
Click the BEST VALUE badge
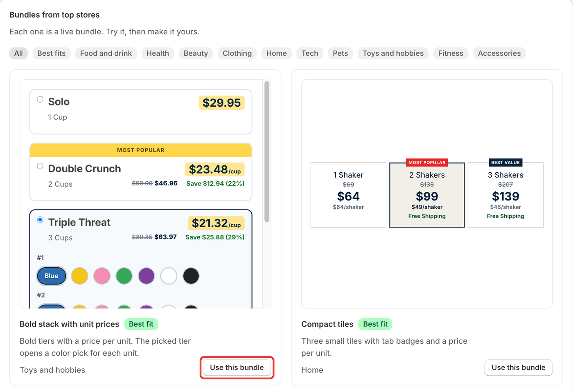(505, 162)
